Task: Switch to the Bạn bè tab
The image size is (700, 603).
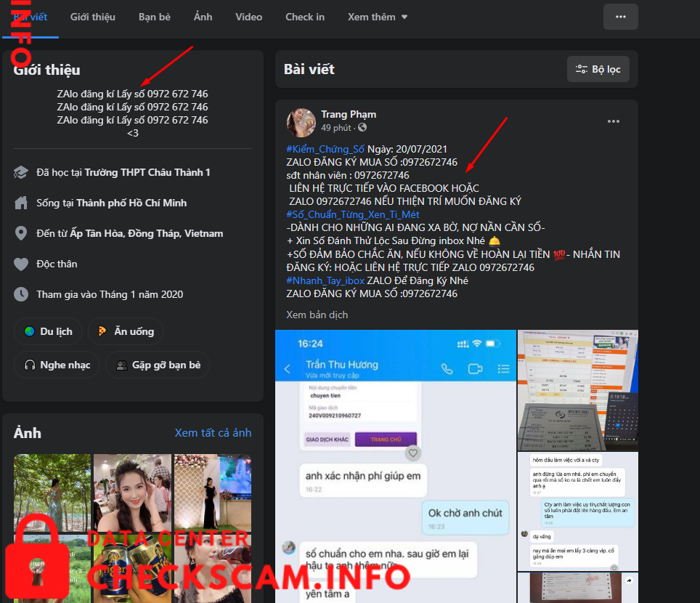Action: click(x=155, y=17)
